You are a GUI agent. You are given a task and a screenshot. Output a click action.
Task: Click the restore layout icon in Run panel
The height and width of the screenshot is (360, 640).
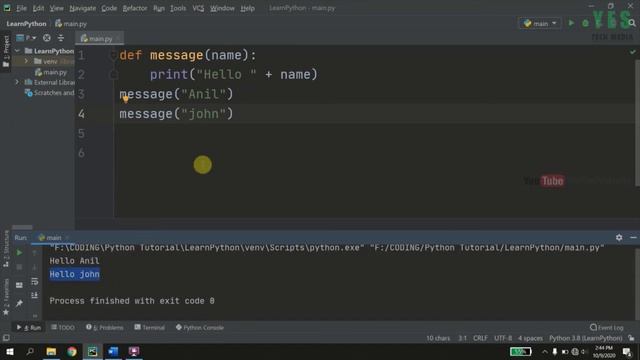coord(19,285)
